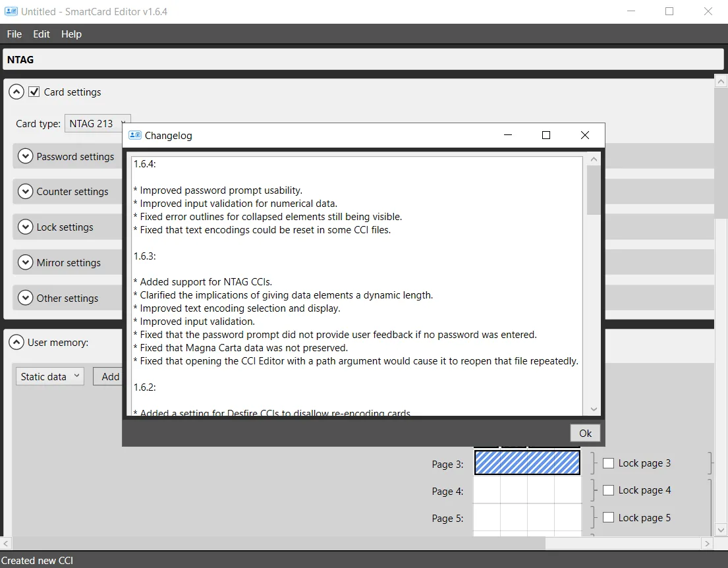Click 'Fixed that Magna Carta data' line
Image resolution: width=728 pixels, height=568 pixels.
[x=240, y=348]
